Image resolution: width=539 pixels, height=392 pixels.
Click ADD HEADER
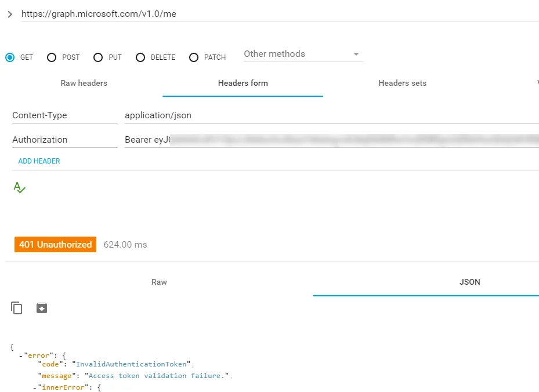(39, 161)
